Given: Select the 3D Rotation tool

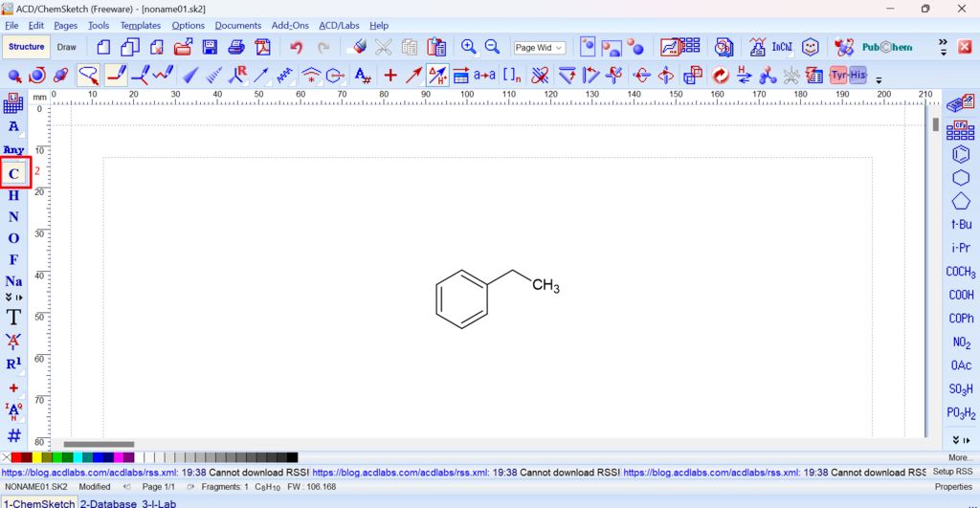Looking at the screenshot, I should [x=60, y=76].
